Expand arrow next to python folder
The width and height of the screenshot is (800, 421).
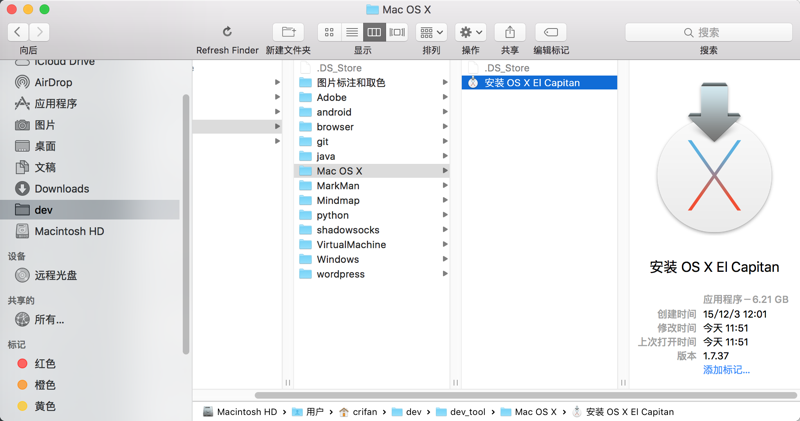(445, 215)
